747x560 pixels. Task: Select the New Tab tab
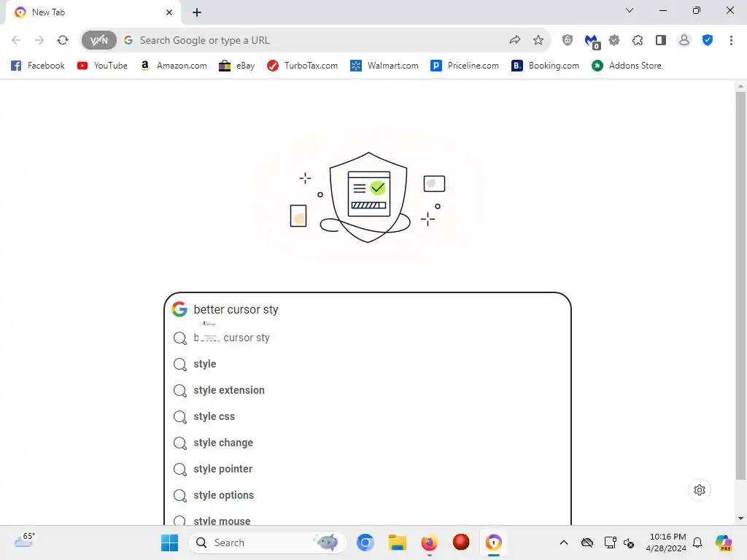point(93,12)
